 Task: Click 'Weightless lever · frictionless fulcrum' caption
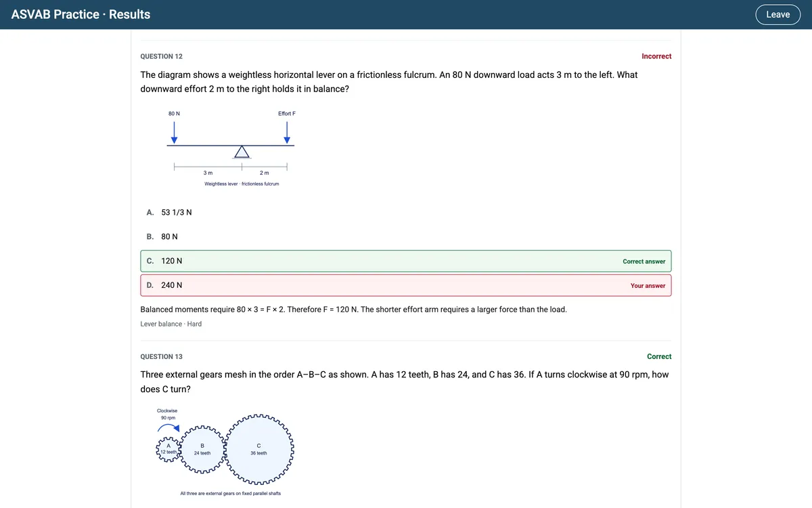[242, 184]
